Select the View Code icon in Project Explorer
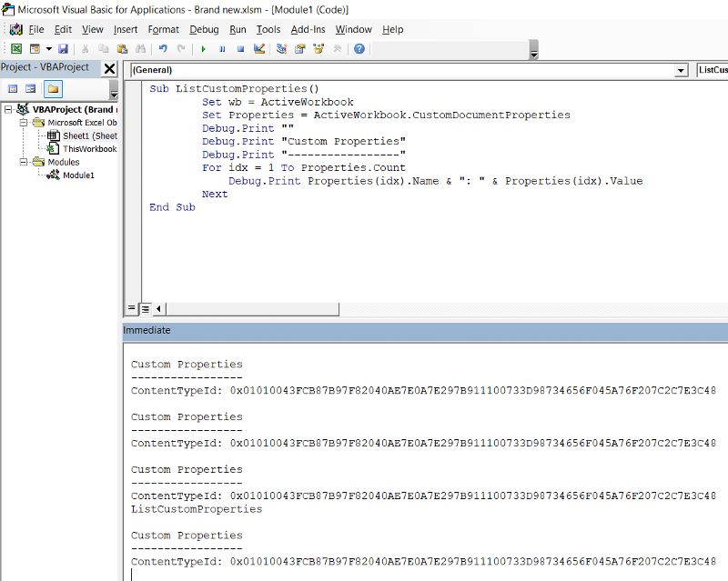Image resolution: width=728 pixels, height=581 pixels. click(13, 87)
